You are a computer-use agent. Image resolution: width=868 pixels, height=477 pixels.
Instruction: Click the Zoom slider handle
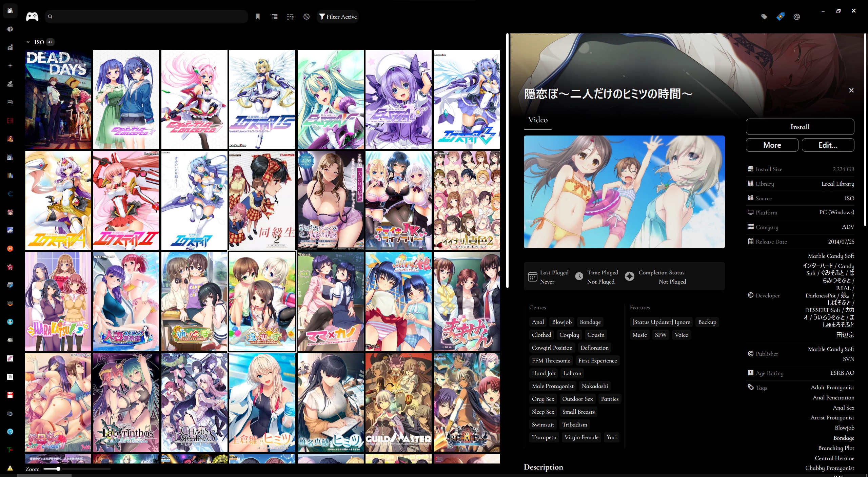58,469
